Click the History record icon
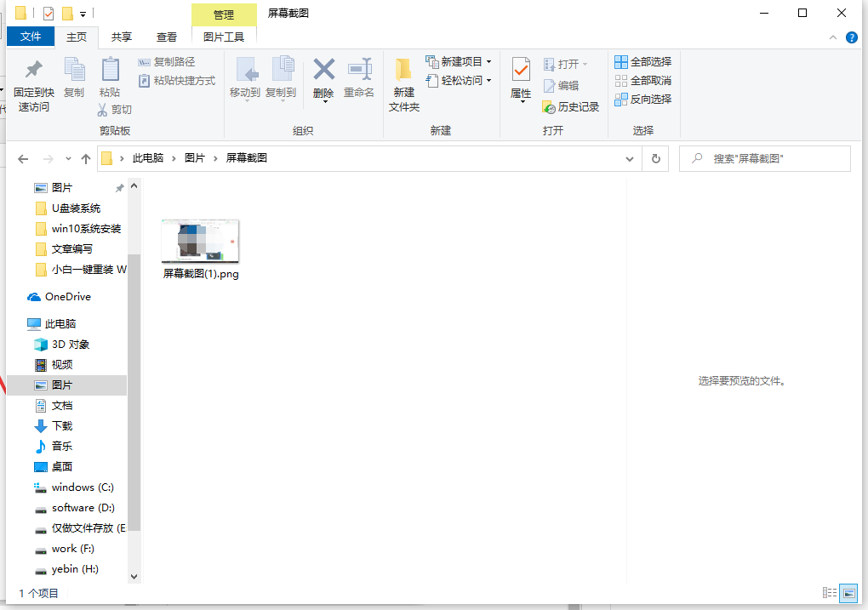The width and height of the screenshot is (868, 610). (550, 107)
